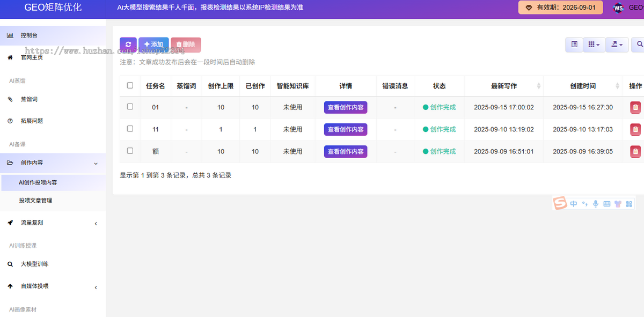
Task: Click the red 删除 button
Action: click(186, 45)
